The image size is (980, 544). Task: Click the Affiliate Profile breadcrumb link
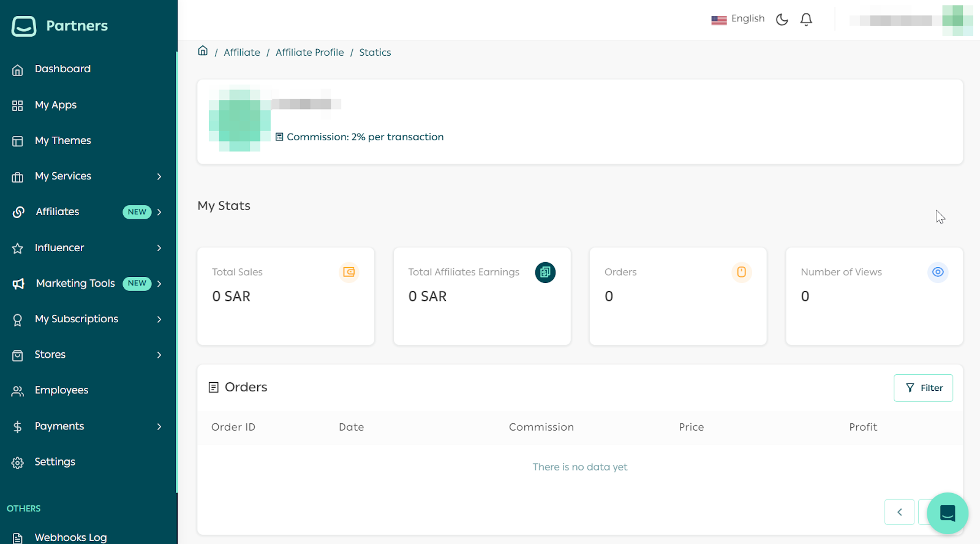[309, 53]
